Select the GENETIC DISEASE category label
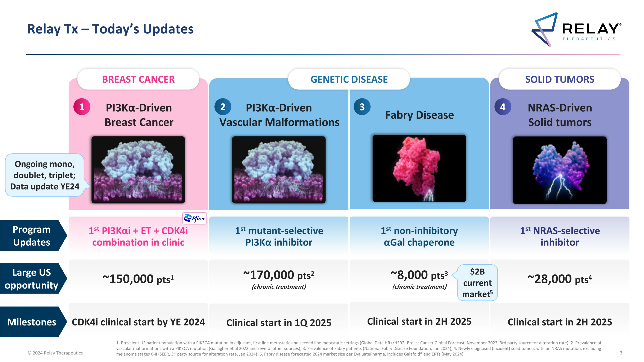The height and width of the screenshot is (362, 644). coord(349,79)
